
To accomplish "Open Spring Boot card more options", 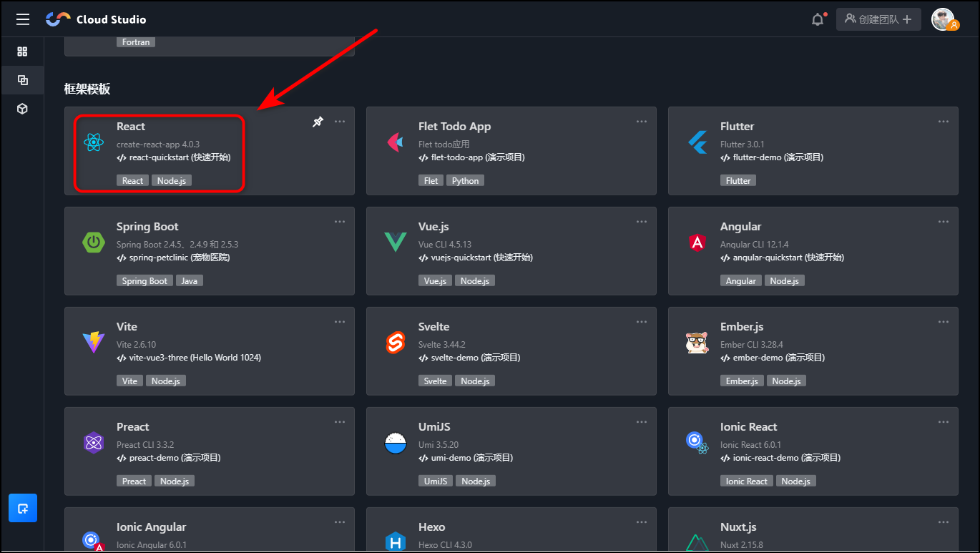I will (x=340, y=222).
